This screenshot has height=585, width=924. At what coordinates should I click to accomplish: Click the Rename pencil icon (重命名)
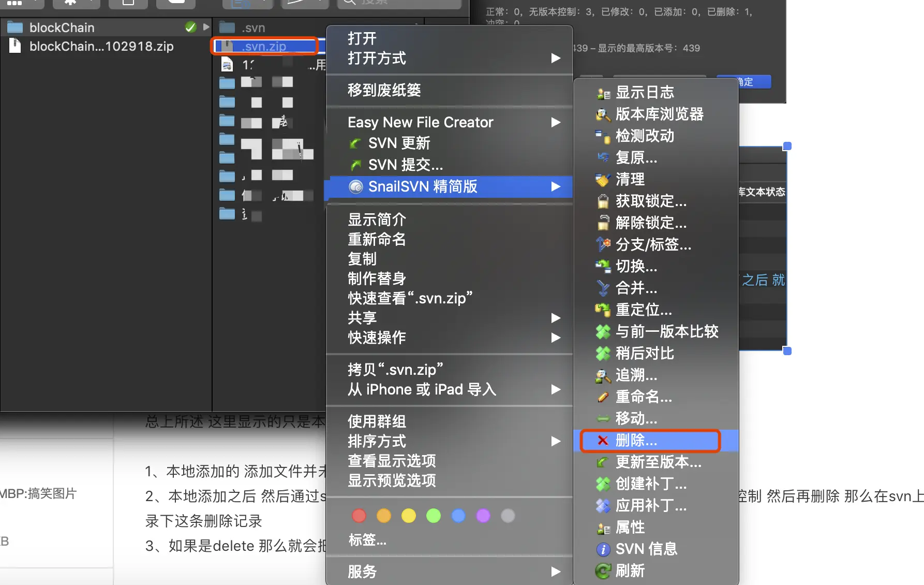(x=603, y=397)
